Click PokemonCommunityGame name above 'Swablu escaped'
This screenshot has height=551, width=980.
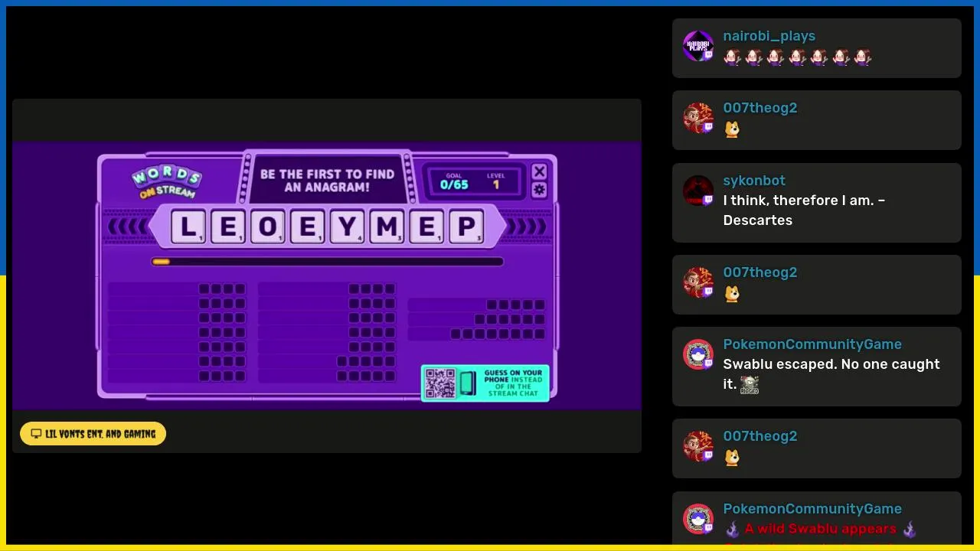point(812,344)
